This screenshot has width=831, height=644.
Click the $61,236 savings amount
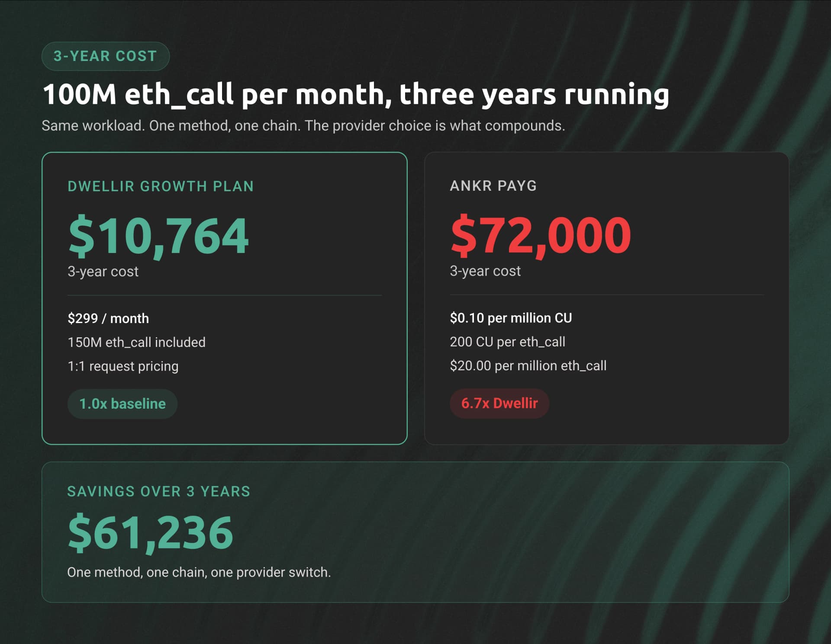pos(151,532)
